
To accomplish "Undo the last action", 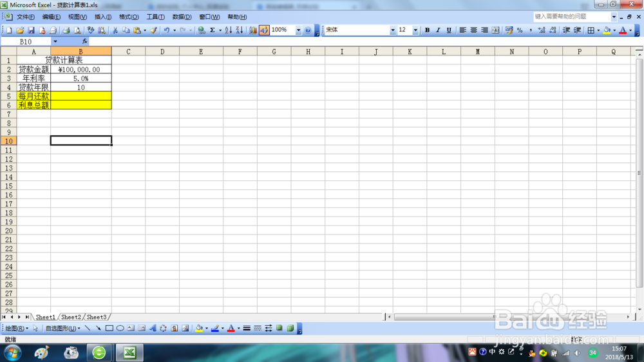I will [166, 30].
